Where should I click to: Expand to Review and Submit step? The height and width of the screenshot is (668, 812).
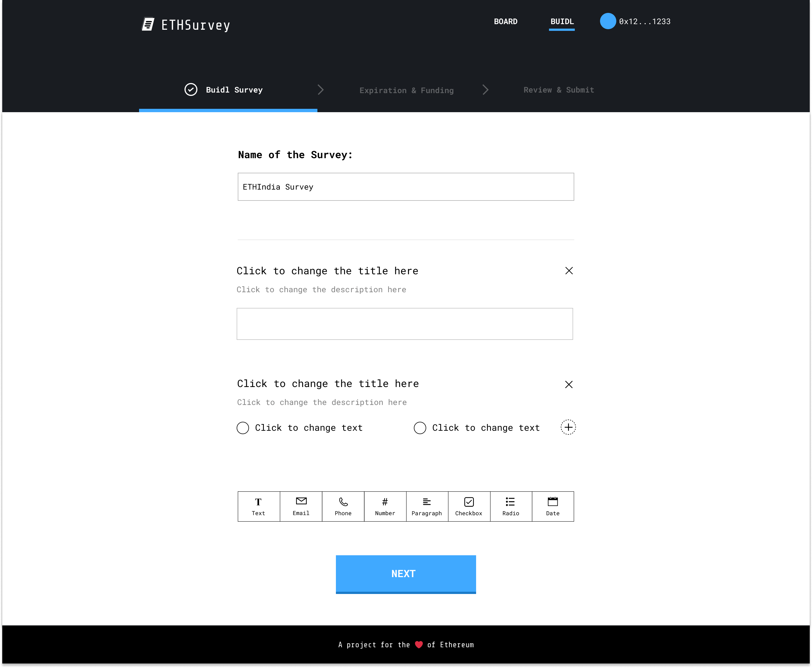559,89
